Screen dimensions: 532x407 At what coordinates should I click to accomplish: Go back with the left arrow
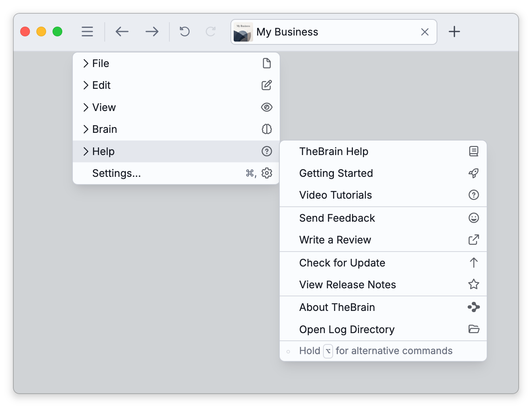122,31
